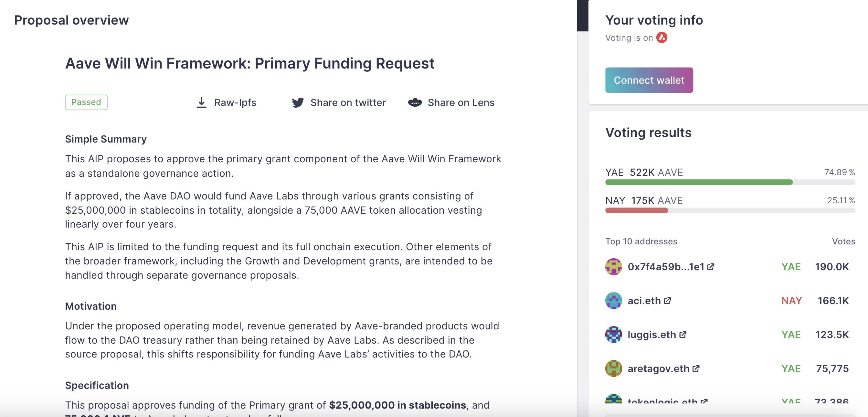
Task: Open external link icon beside luggis.eth
Action: 683,335
